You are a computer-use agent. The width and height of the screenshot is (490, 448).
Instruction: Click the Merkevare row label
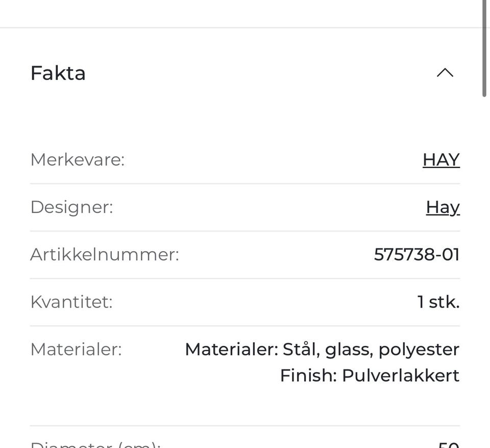point(77,160)
